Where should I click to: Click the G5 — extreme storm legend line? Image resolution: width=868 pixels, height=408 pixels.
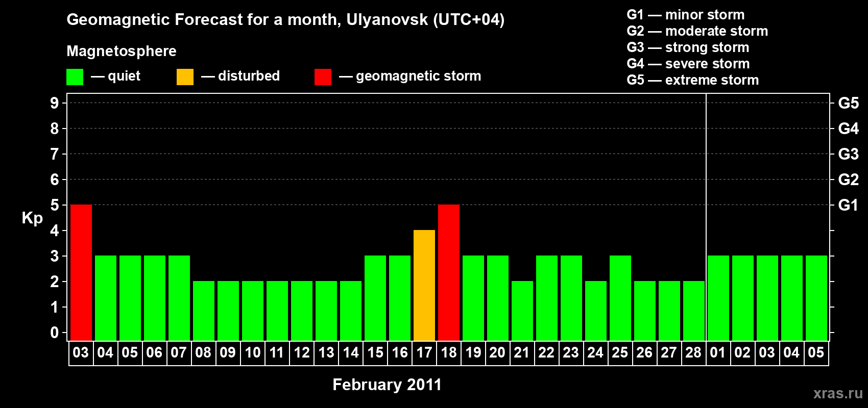693,80
